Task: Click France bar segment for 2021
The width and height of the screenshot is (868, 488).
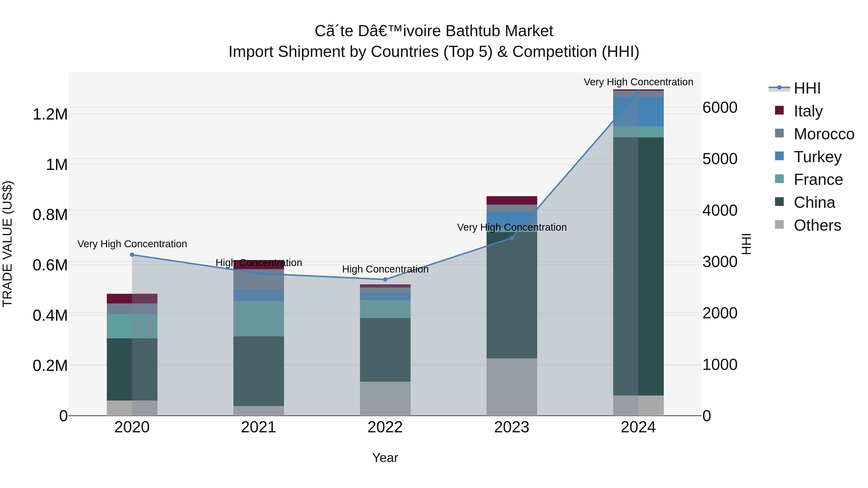Action: point(259,319)
